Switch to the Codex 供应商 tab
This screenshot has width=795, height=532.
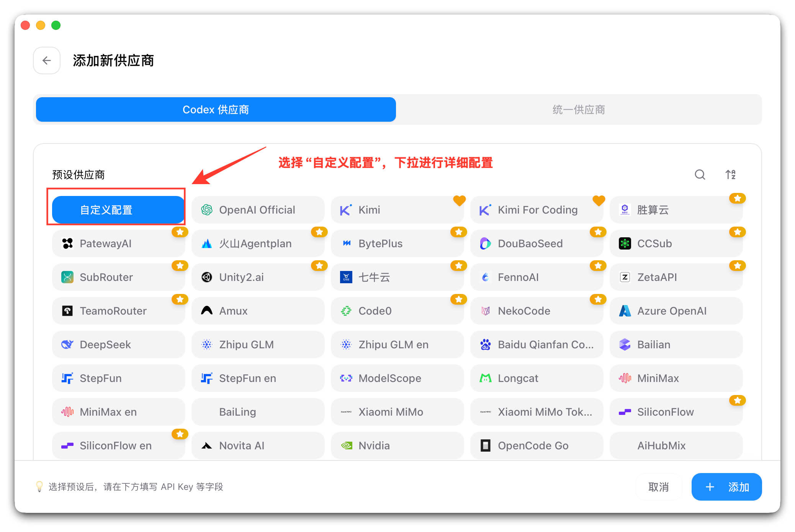pos(216,109)
